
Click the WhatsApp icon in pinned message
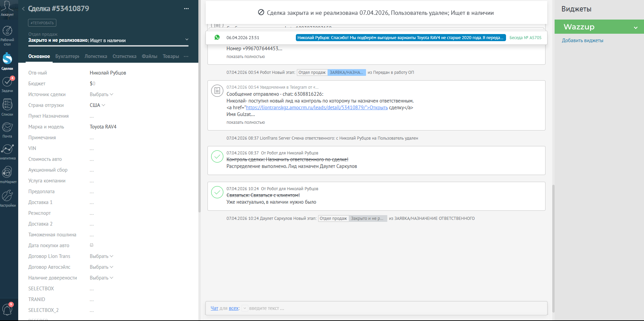pos(217,37)
